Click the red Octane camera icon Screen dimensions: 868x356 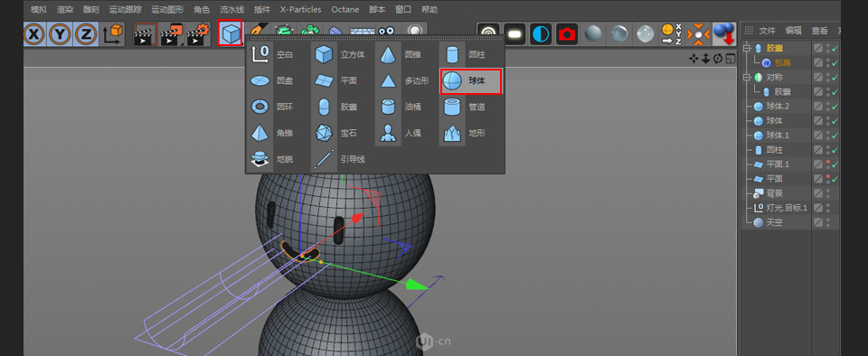567,34
